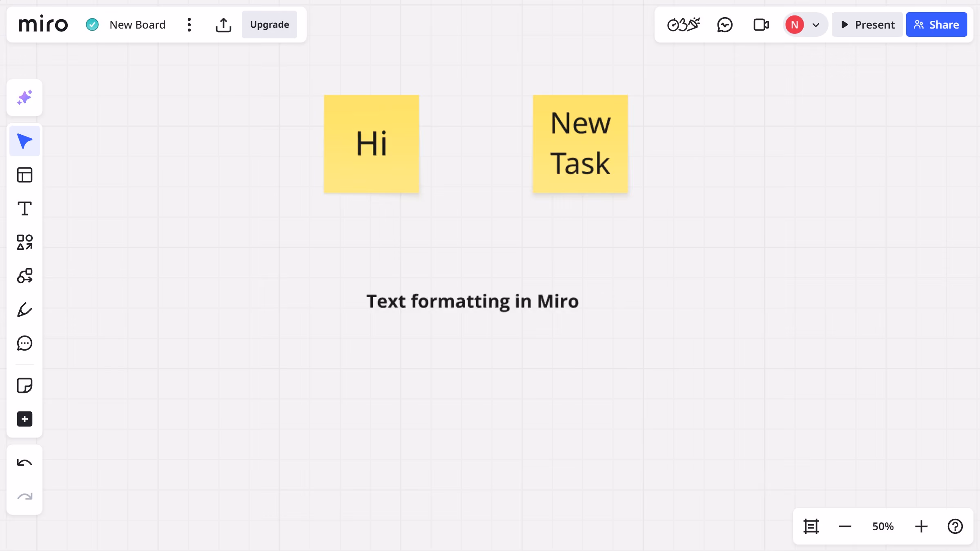Viewport: 980px width, 551px height.
Task: Select the Comment tool
Action: pyautogui.click(x=24, y=343)
